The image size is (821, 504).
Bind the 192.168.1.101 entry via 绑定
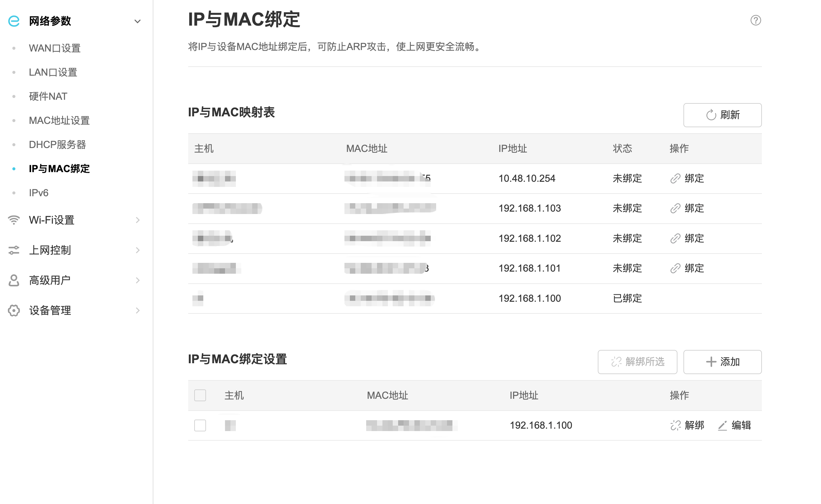tap(694, 268)
